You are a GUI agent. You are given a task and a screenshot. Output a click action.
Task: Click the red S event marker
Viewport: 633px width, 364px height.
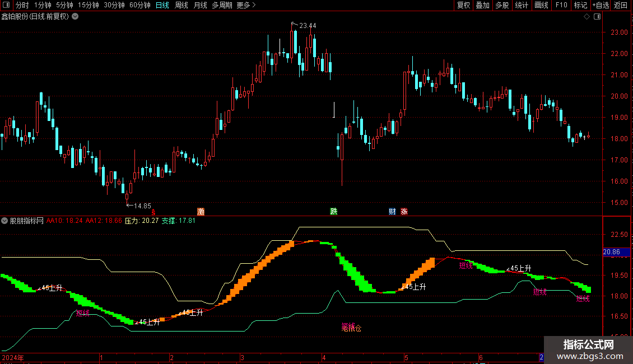point(153,212)
